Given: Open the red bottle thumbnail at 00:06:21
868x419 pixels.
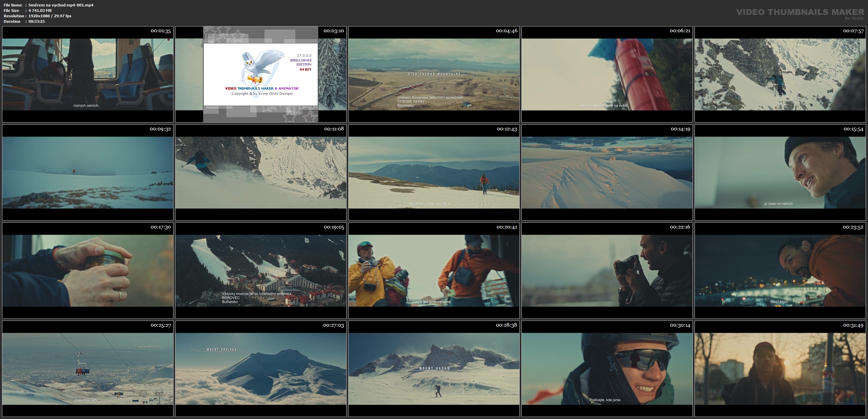Looking at the screenshot, I should (x=607, y=74).
